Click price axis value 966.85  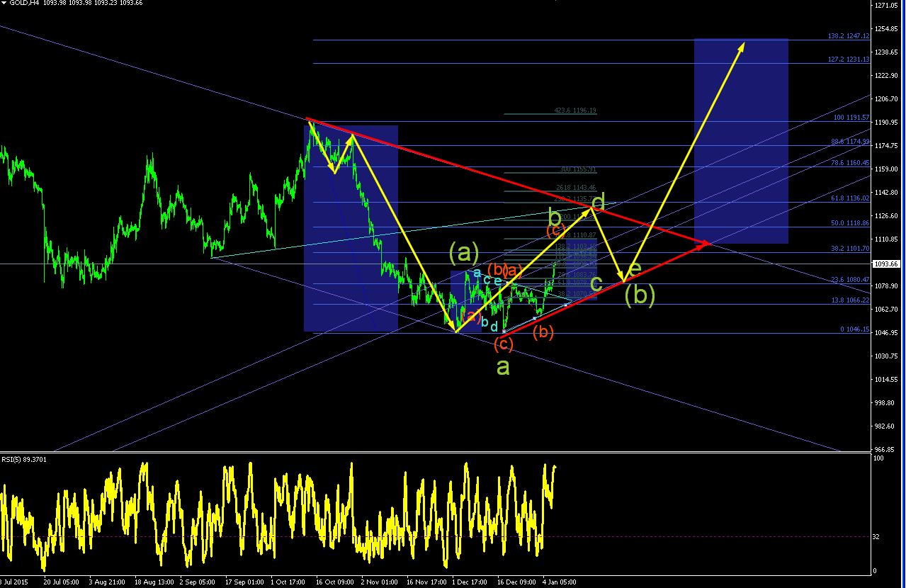coord(884,450)
